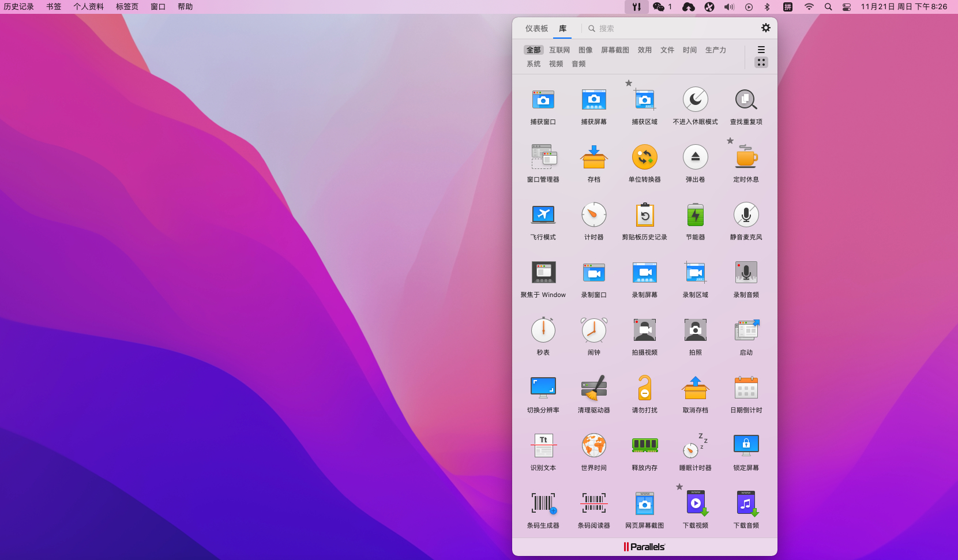点击右上角设置齿轮图标
This screenshot has height=560, width=958.
(766, 27)
